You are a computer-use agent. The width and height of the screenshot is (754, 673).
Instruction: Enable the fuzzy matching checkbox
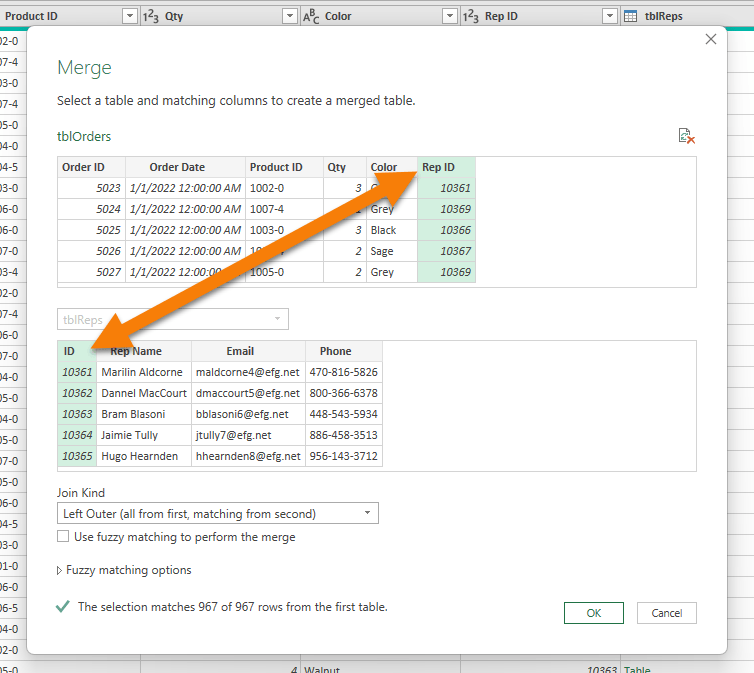64,537
